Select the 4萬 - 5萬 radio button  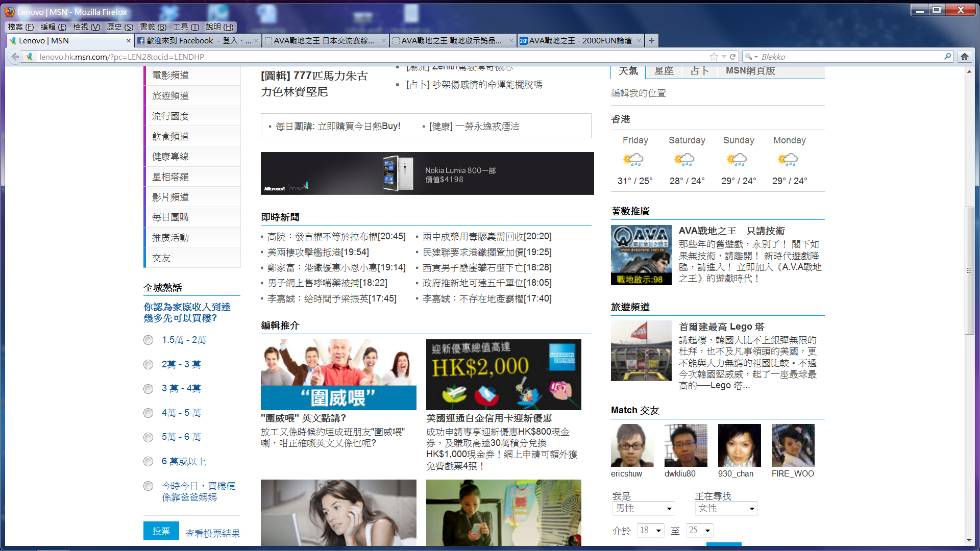[x=149, y=413]
